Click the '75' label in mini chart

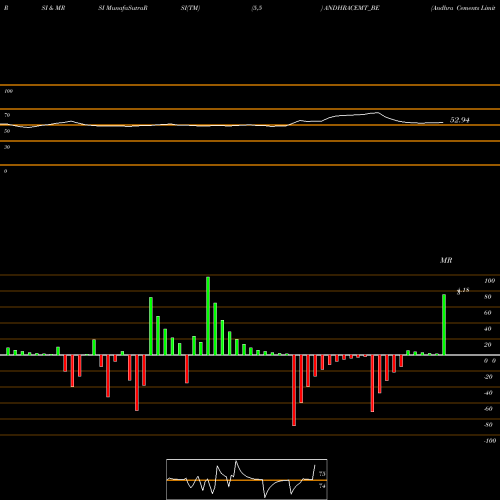coord(322,474)
